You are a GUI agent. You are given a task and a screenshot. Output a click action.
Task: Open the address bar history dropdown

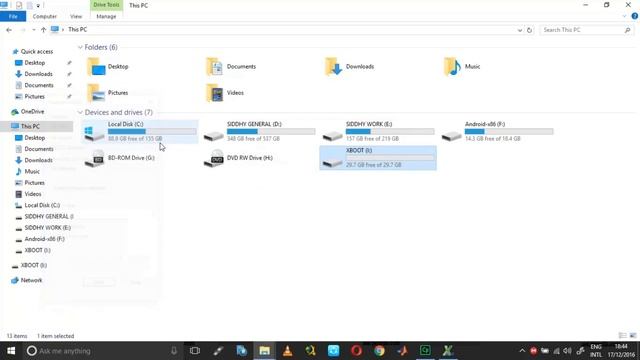click(x=520, y=30)
